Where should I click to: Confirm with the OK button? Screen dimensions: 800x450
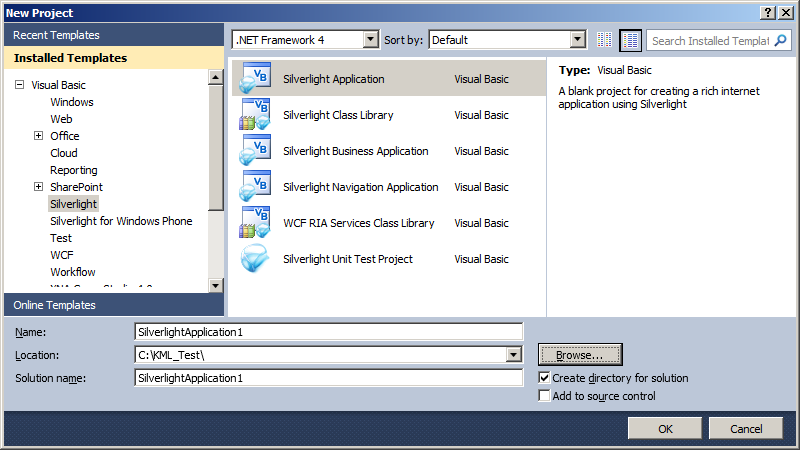coord(665,429)
